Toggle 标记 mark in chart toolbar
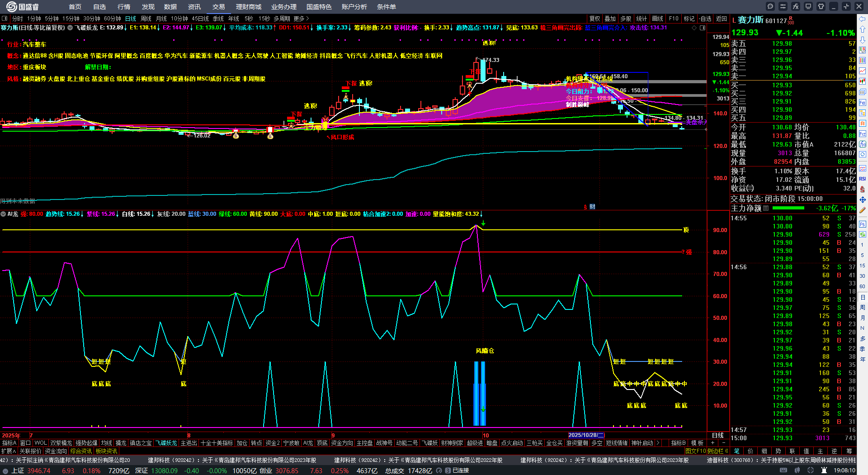 click(x=689, y=19)
